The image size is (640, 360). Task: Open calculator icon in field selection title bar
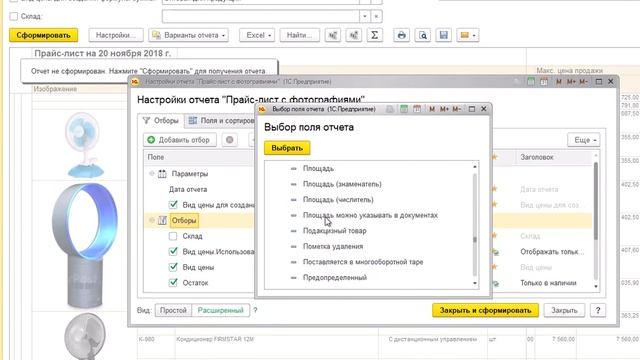(404, 109)
